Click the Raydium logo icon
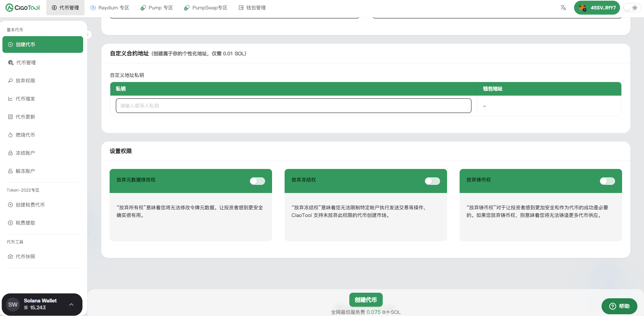The image size is (644, 316). point(93,8)
